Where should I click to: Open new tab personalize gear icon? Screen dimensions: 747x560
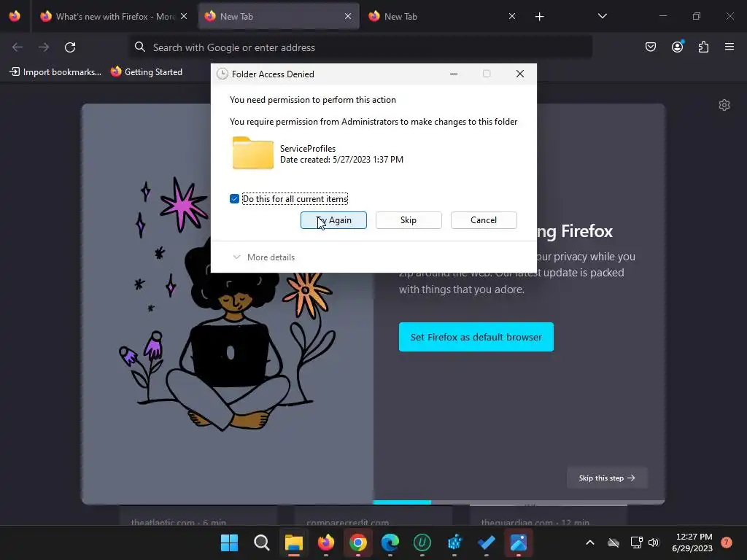pos(724,105)
